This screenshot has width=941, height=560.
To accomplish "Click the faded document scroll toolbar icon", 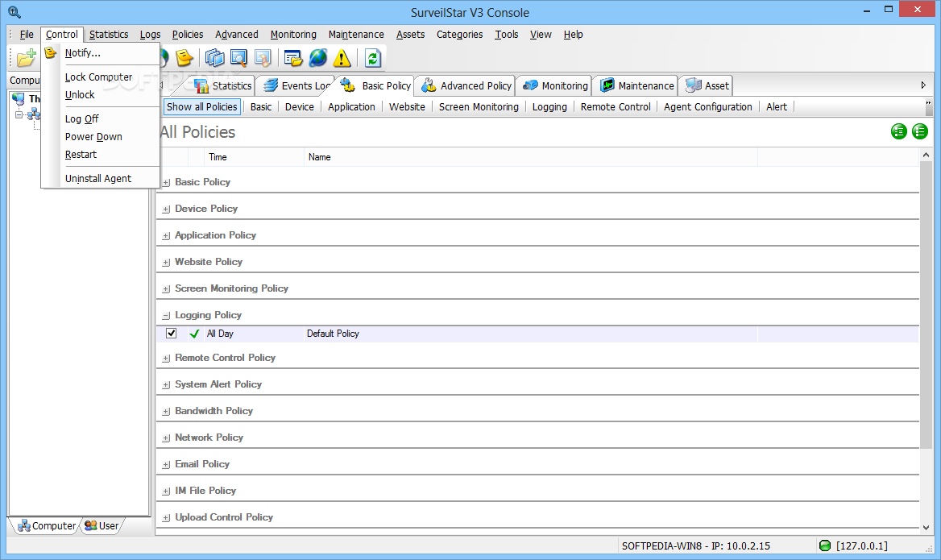I will click(263, 58).
